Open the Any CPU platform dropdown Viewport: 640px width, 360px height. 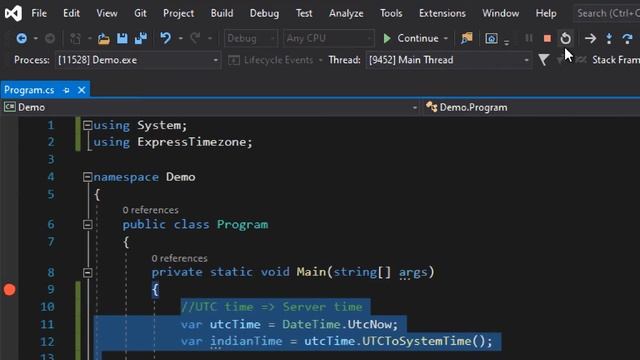click(329, 38)
